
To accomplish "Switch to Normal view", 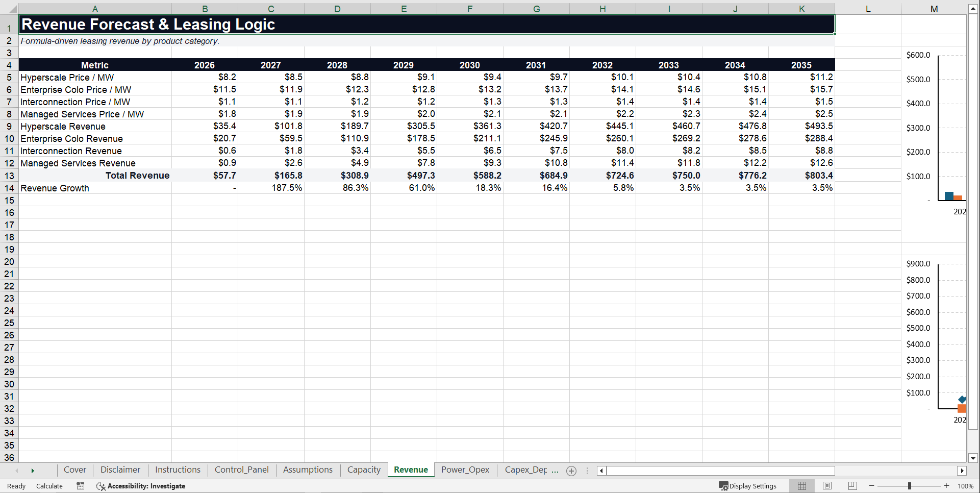I will click(802, 486).
